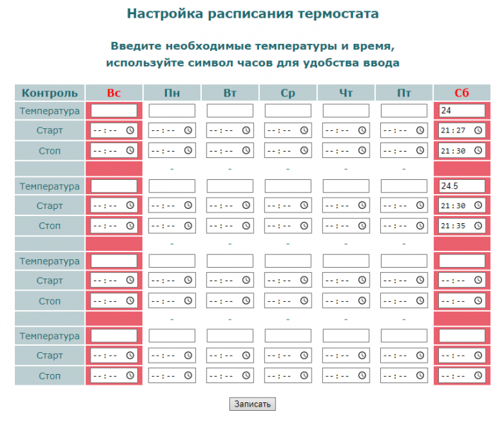Click clock icon in third block Стоп, Вт column

point(246,301)
